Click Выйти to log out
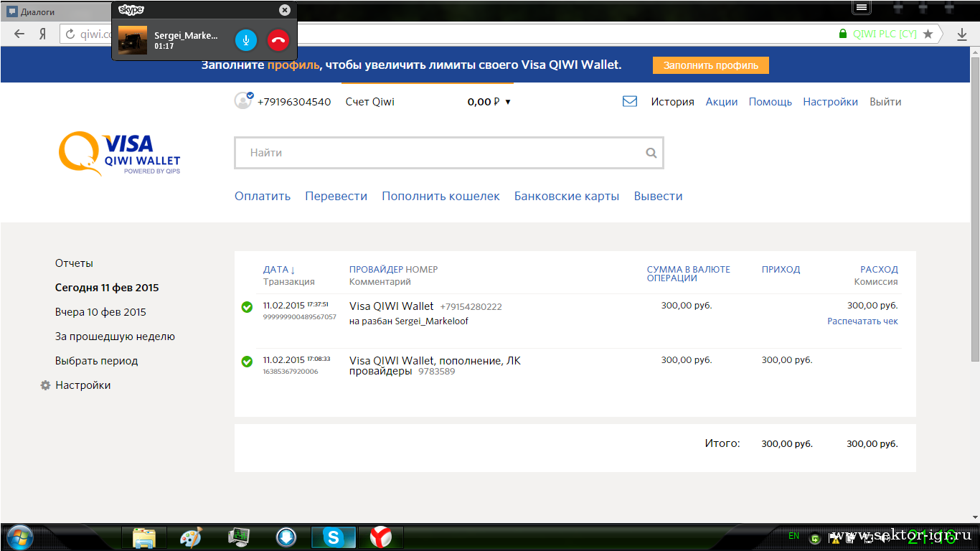Screen dimensions: 980x551 coord(885,102)
